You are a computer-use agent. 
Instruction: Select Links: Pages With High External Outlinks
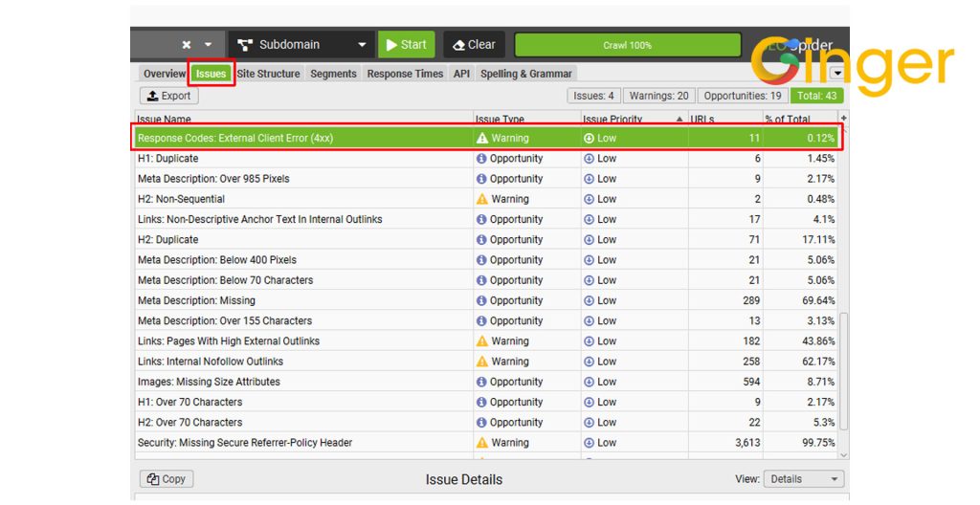486,341
